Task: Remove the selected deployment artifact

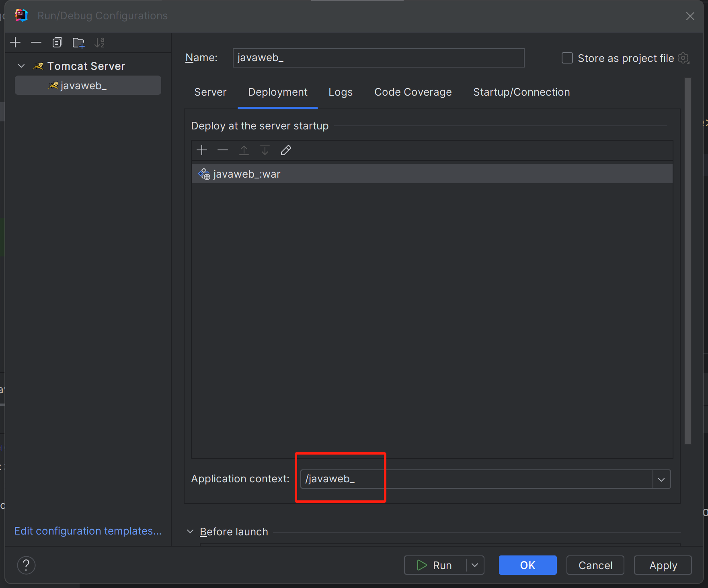Action: (x=223, y=150)
